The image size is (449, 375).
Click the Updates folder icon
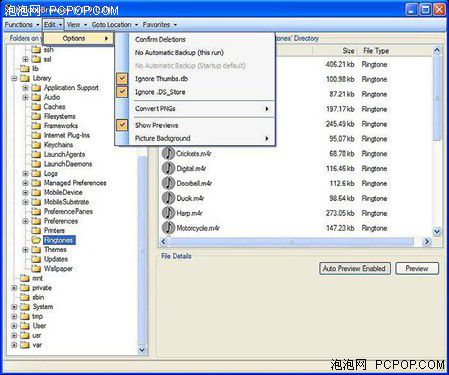point(36,259)
